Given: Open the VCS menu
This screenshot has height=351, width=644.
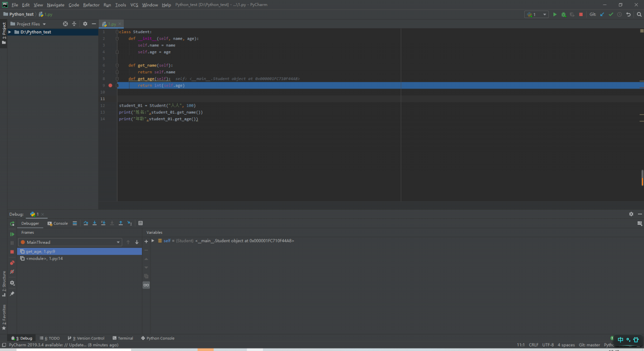Looking at the screenshot, I should pos(134,5).
